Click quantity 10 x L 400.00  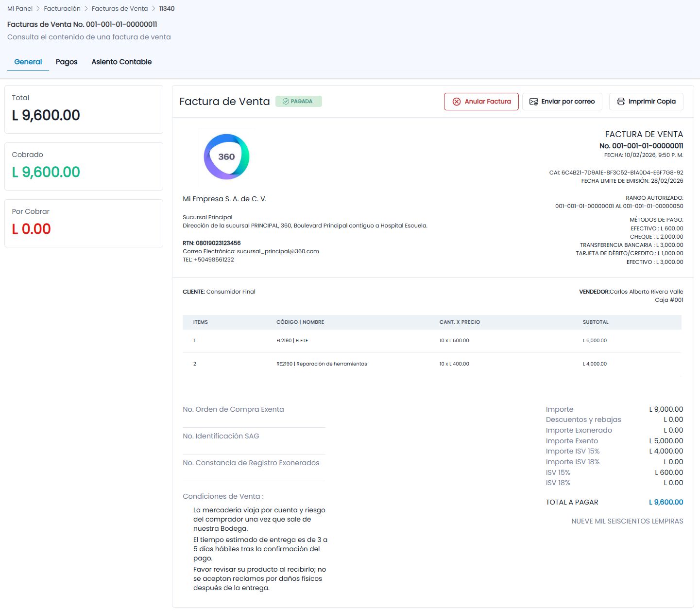pyautogui.click(x=454, y=364)
